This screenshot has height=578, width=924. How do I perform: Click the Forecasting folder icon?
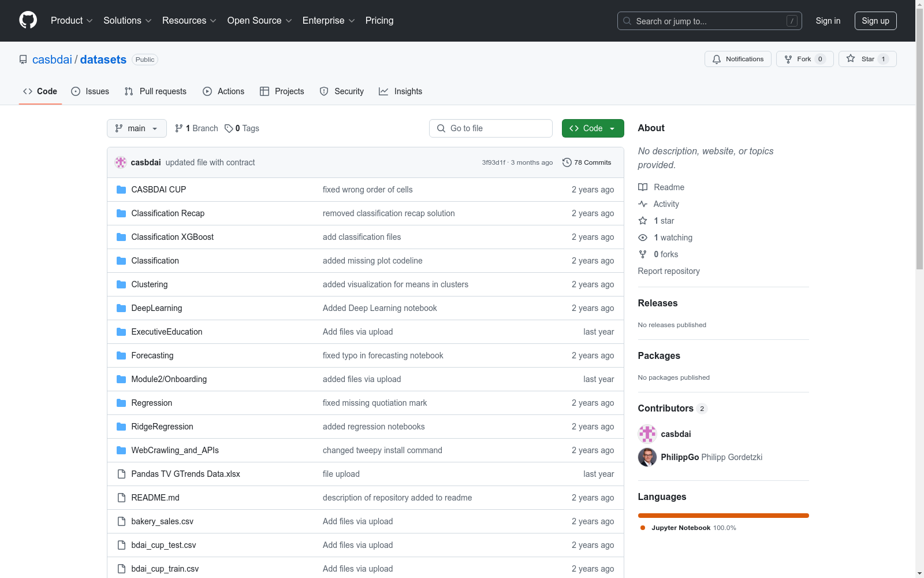coord(121,355)
